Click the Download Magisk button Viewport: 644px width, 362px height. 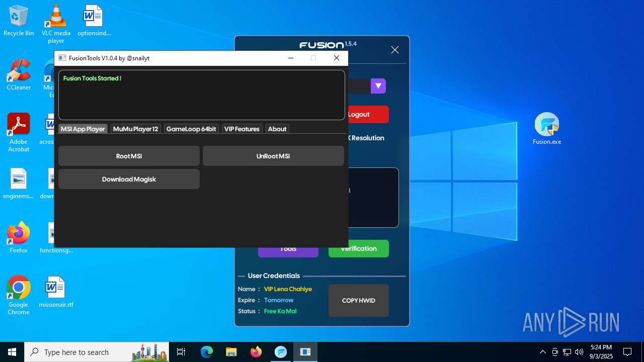coord(129,179)
